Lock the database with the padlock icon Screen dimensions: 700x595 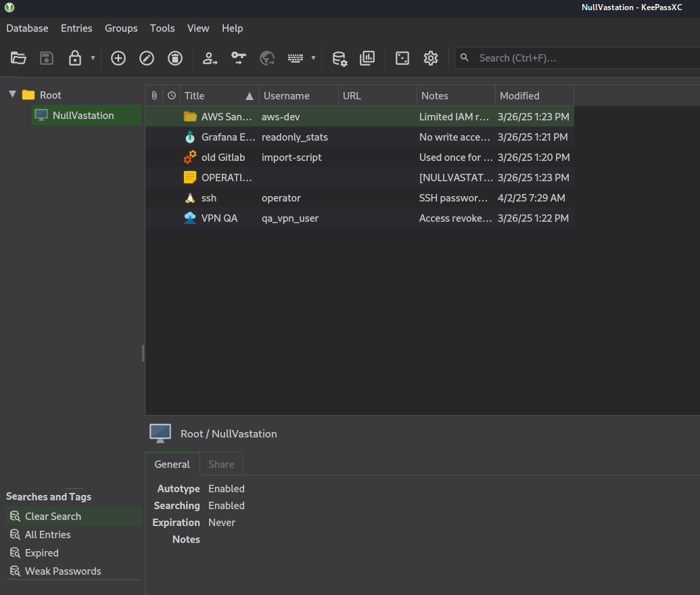click(75, 58)
